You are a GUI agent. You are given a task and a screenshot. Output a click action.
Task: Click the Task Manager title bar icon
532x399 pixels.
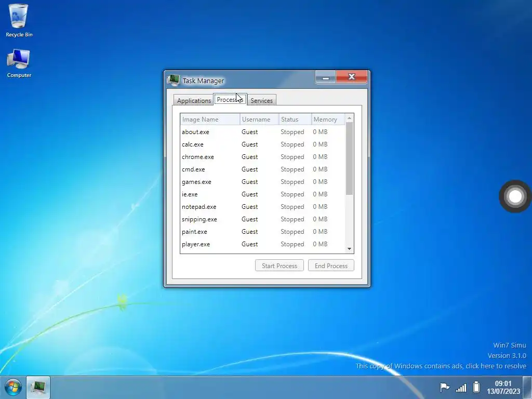tap(173, 81)
